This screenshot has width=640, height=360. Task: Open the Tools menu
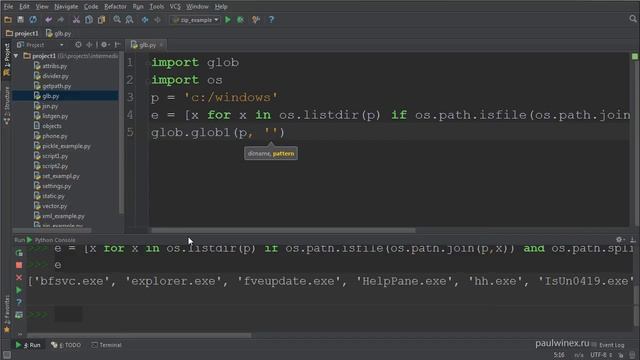156,7
